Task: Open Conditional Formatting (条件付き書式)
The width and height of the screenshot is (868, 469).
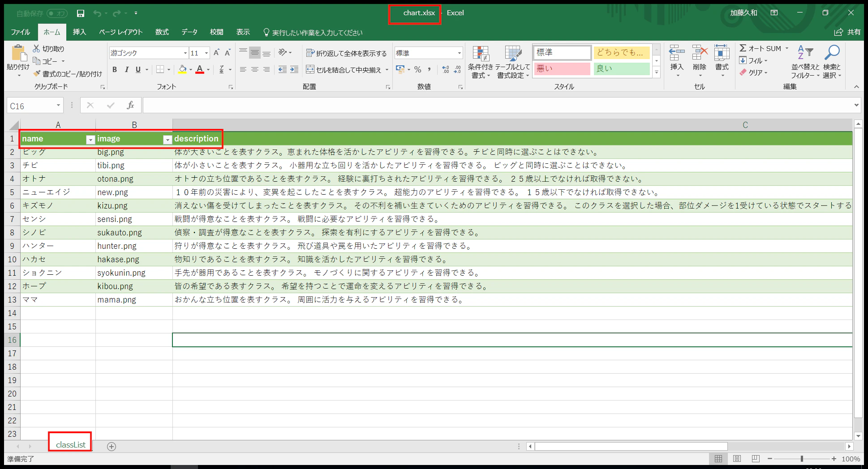Action: point(481,62)
